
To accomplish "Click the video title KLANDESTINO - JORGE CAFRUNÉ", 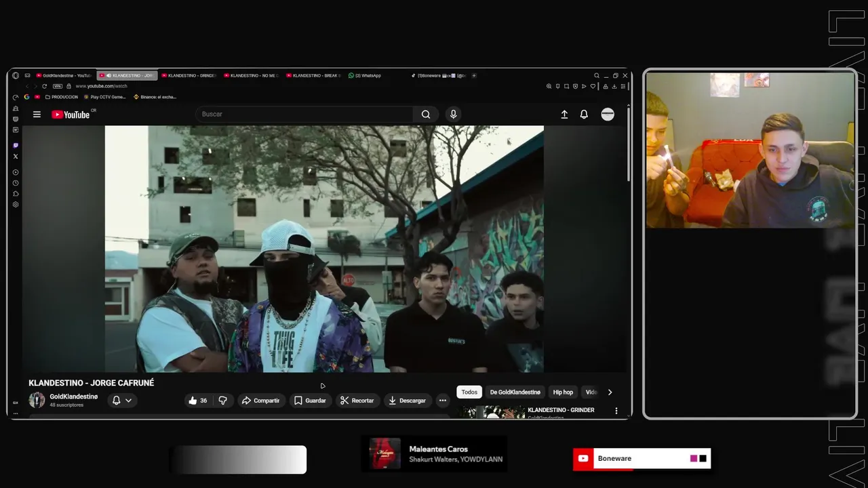I will (92, 383).
